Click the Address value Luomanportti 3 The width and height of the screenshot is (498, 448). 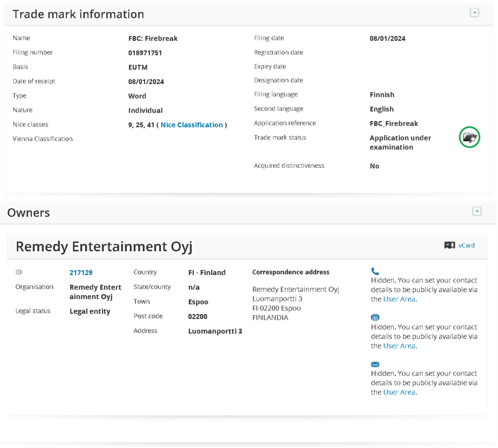pos(215,331)
